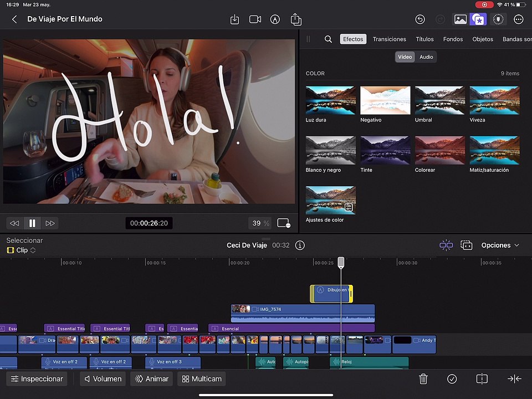Viewport: 532px width, 399px height.
Task: Pick the Colorear effect
Action: [x=440, y=150]
